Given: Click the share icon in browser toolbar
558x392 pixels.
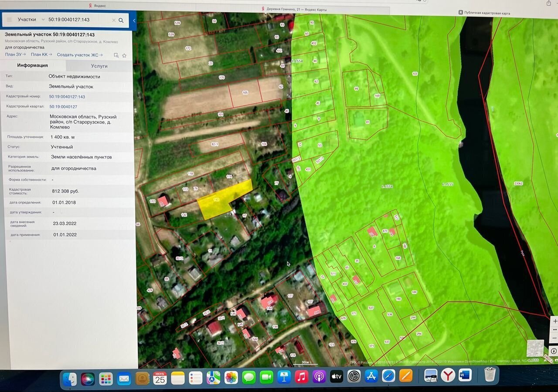Looking at the screenshot, I should click(548, 3).
